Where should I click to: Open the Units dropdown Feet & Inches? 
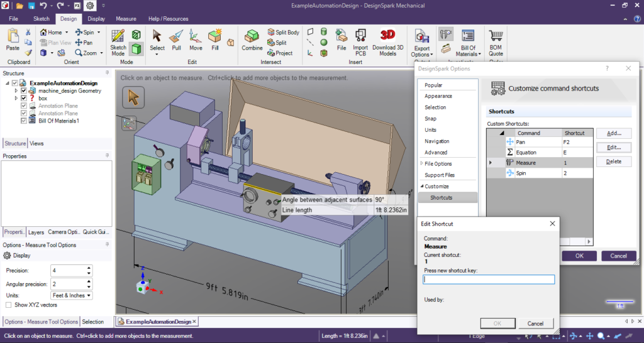pyautogui.click(x=71, y=295)
